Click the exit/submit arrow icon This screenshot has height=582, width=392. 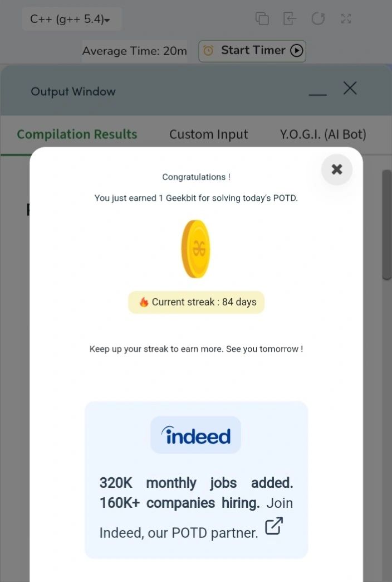click(x=290, y=18)
